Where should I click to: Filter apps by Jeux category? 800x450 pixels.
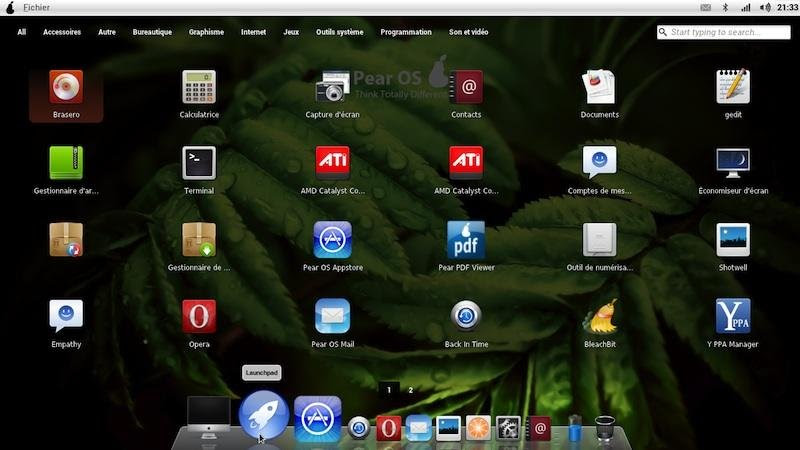point(291,32)
